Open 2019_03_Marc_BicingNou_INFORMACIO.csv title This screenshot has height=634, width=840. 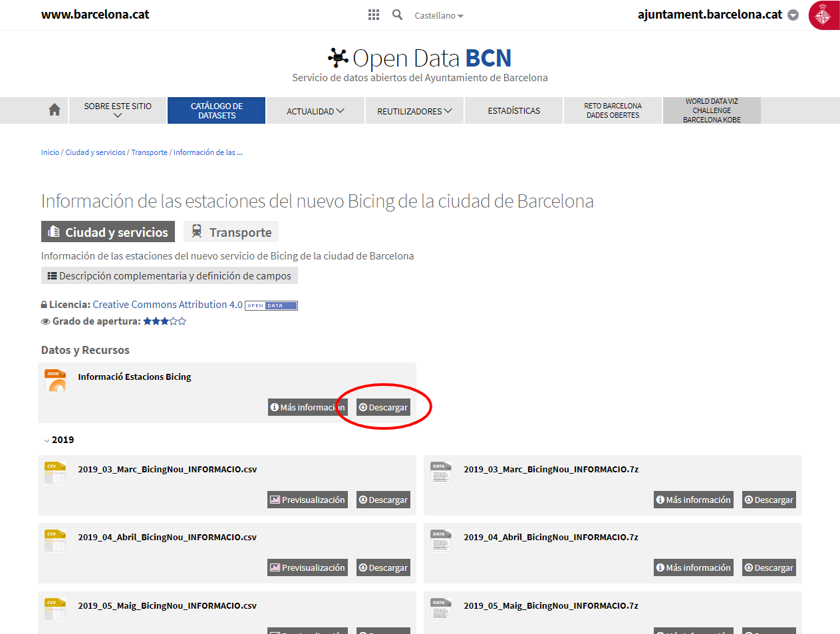click(x=167, y=469)
